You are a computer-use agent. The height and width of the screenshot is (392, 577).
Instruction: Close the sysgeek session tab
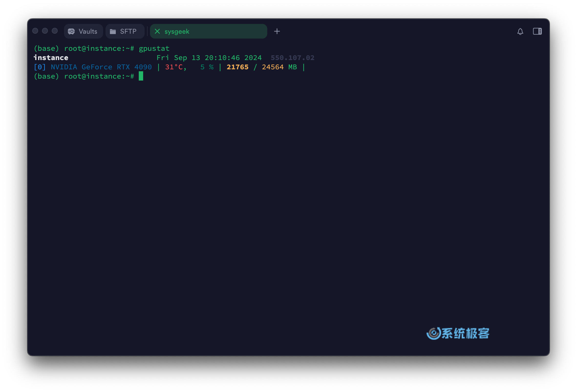click(x=157, y=31)
